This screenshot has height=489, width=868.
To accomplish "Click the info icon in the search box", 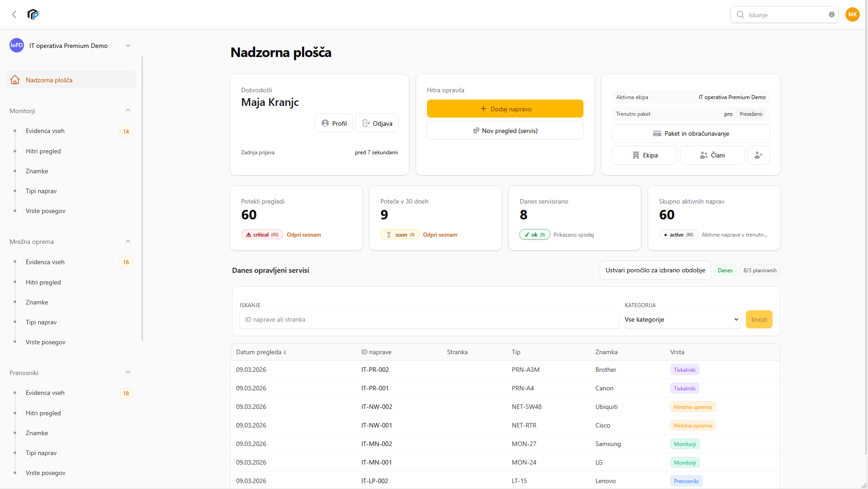I will coord(831,14).
